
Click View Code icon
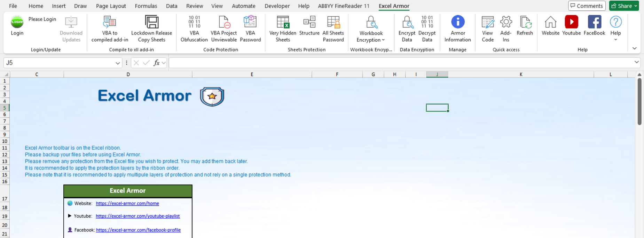487,22
